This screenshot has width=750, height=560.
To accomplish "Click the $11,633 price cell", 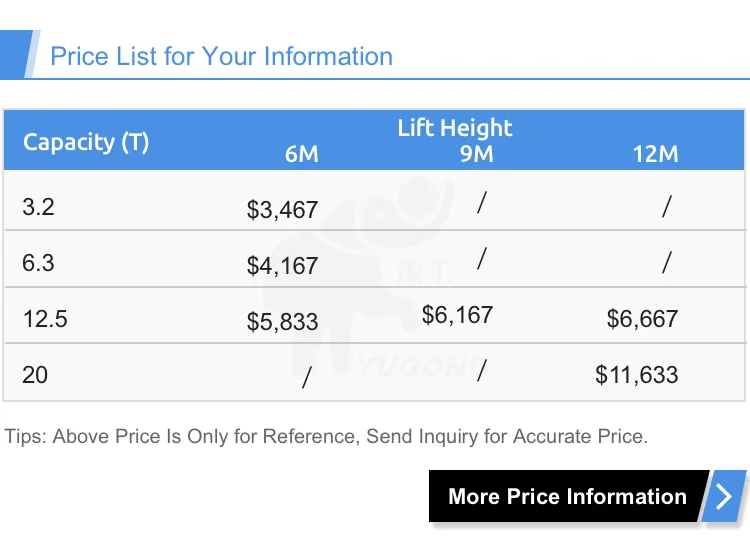I will (636, 375).
